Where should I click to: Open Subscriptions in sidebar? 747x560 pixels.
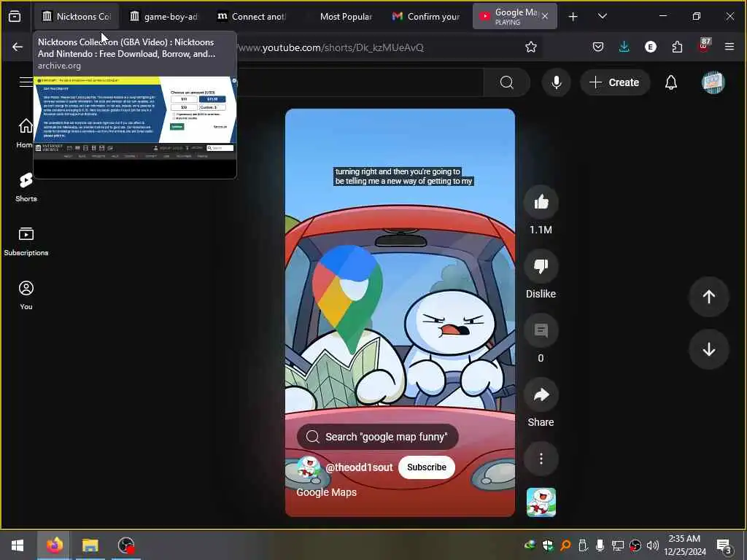[x=26, y=241]
